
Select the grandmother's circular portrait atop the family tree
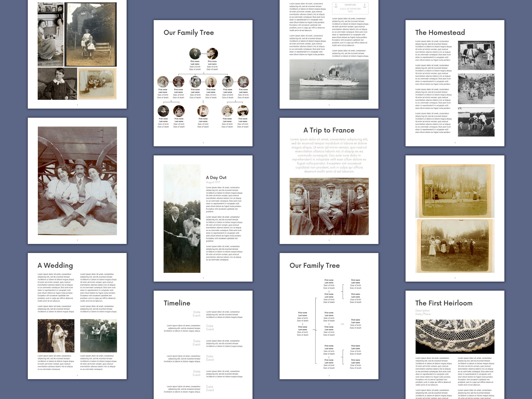pos(213,53)
